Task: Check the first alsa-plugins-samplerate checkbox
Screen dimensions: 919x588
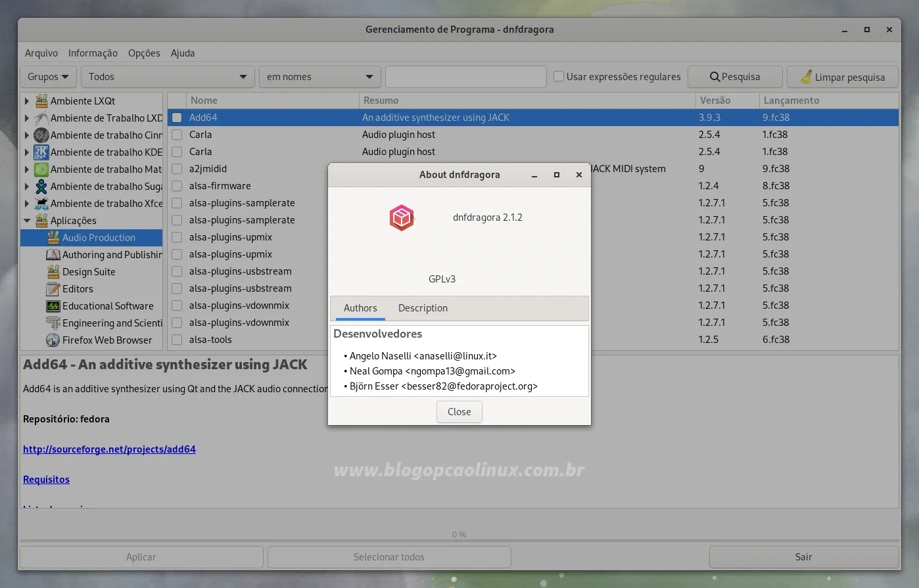Action: (x=177, y=203)
